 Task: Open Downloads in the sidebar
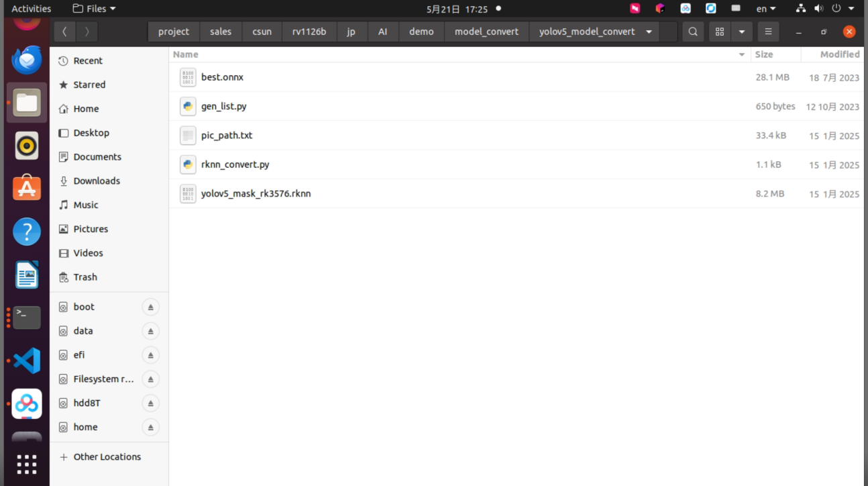click(x=97, y=181)
